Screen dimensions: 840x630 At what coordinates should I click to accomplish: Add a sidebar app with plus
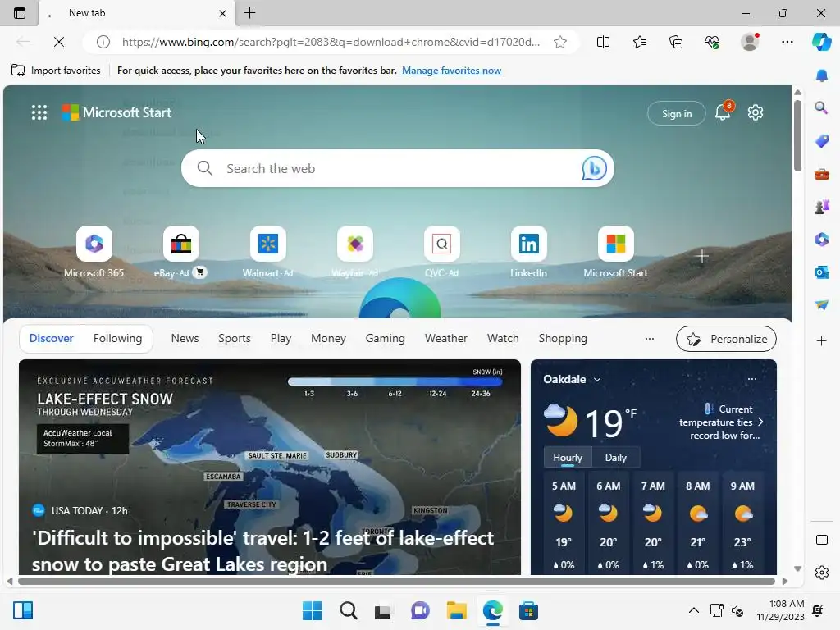pyautogui.click(x=822, y=340)
